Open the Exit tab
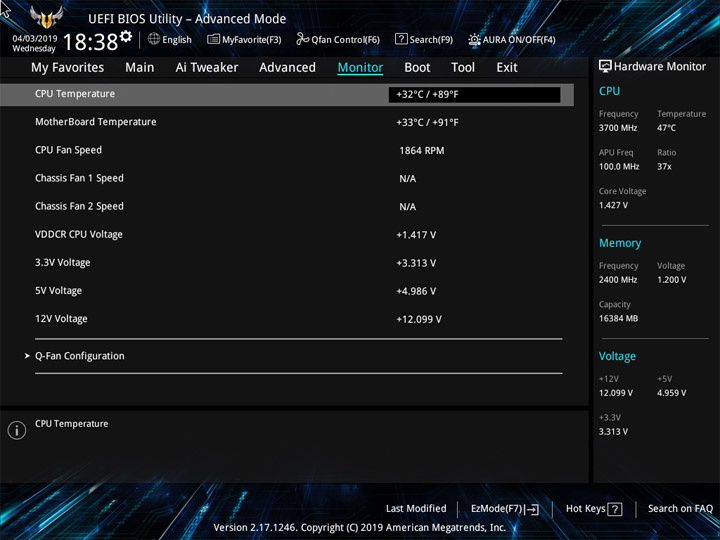Screen dimensions: 720x540 [x=507, y=68]
